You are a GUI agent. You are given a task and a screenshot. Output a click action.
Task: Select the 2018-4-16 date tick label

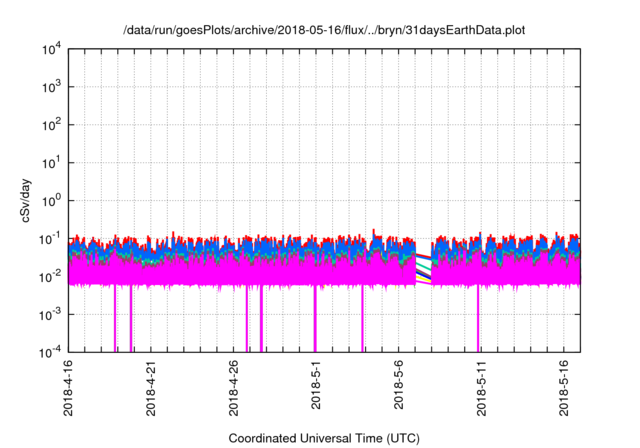[68, 388]
